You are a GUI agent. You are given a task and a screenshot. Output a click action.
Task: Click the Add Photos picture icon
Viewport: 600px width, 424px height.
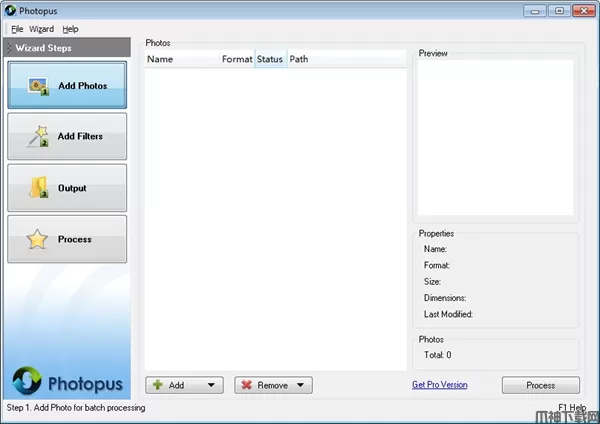coord(38,86)
